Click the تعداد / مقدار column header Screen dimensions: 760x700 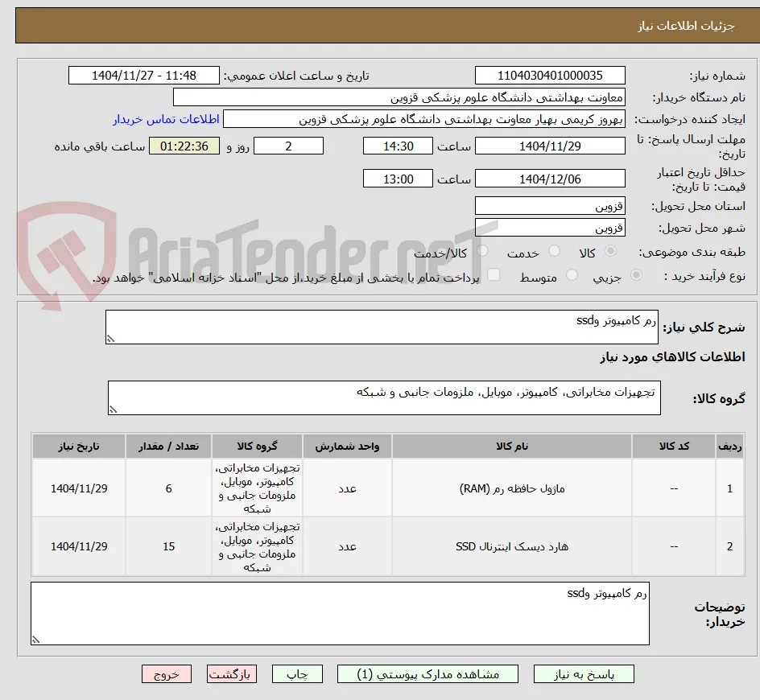pos(169,447)
